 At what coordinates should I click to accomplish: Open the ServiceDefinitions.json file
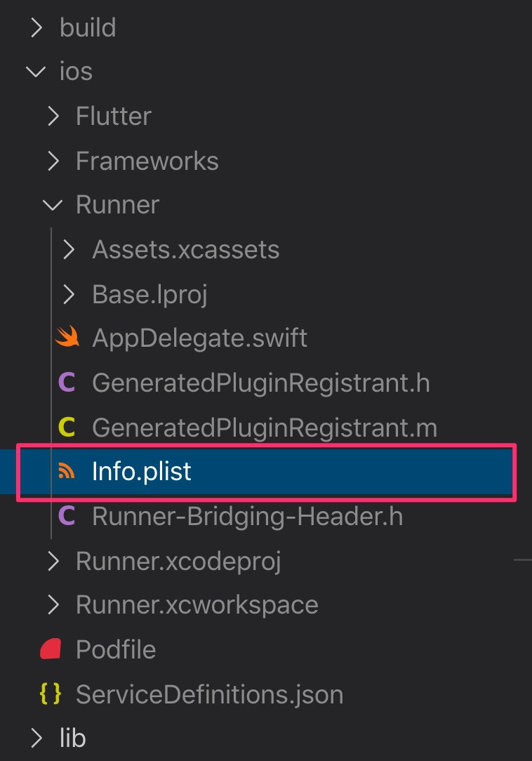point(209,694)
